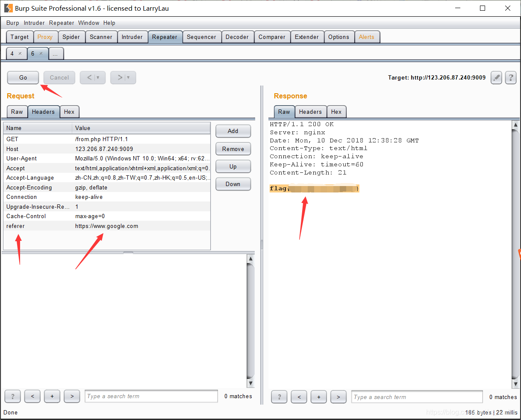Switch to the Spider tab
Image resolution: width=521 pixels, height=420 pixels.
point(71,37)
